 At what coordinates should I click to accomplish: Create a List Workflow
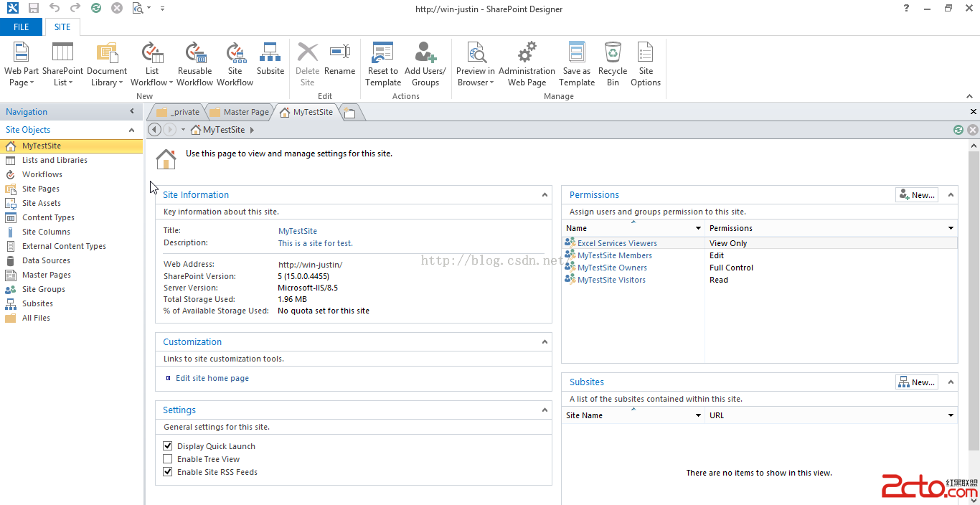tap(151, 65)
